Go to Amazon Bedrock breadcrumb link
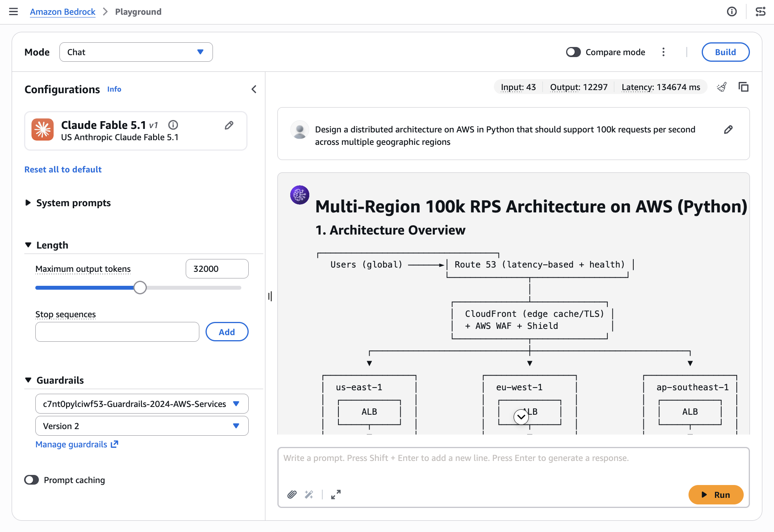This screenshot has width=774, height=532. pyautogui.click(x=63, y=12)
